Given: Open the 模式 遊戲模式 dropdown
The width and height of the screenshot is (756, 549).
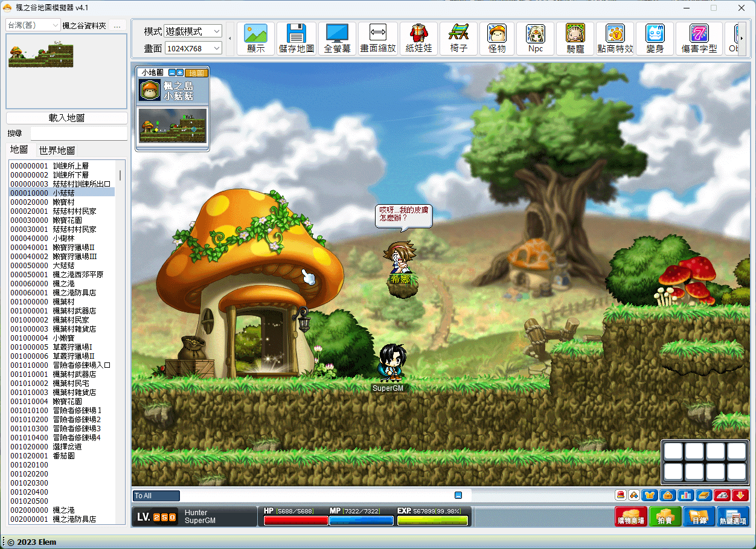Looking at the screenshot, I should tap(193, 31).
